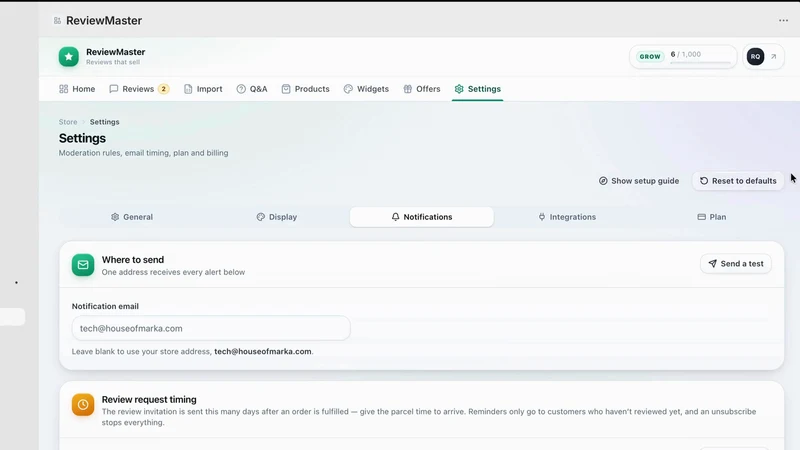Click the bell icon on Notifications tab
The width and height of the screenshot is (800, 450).
tap(395, 217)
